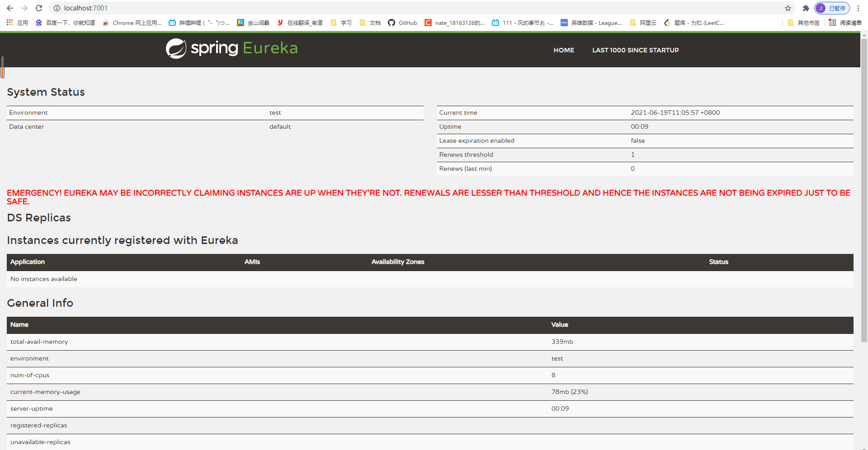Click the Uptime value 00:09 in System Status

[x=639, y=127]
